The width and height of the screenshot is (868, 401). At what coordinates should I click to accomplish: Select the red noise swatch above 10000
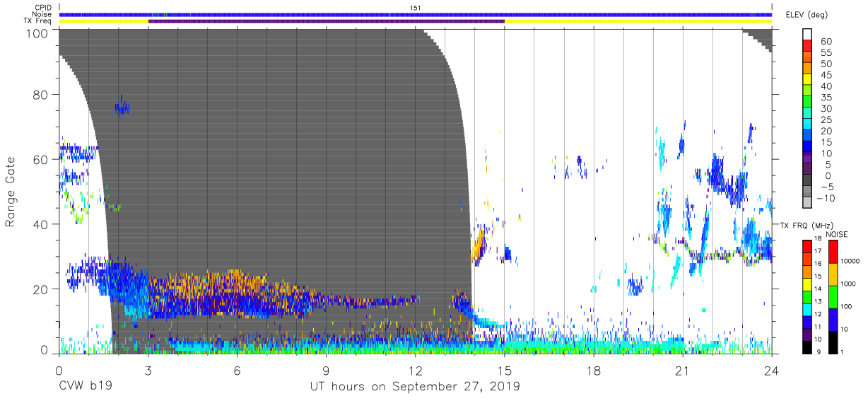pyautogui.click(x=832, y=252)
